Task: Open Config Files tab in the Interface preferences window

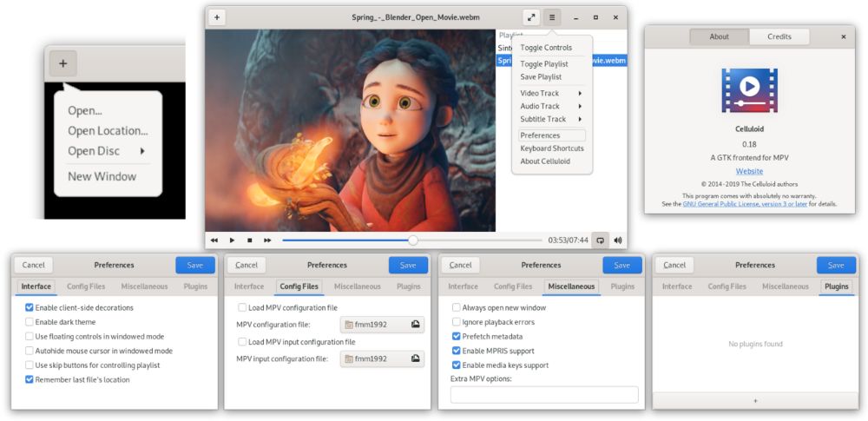Action: click(86, 286)
